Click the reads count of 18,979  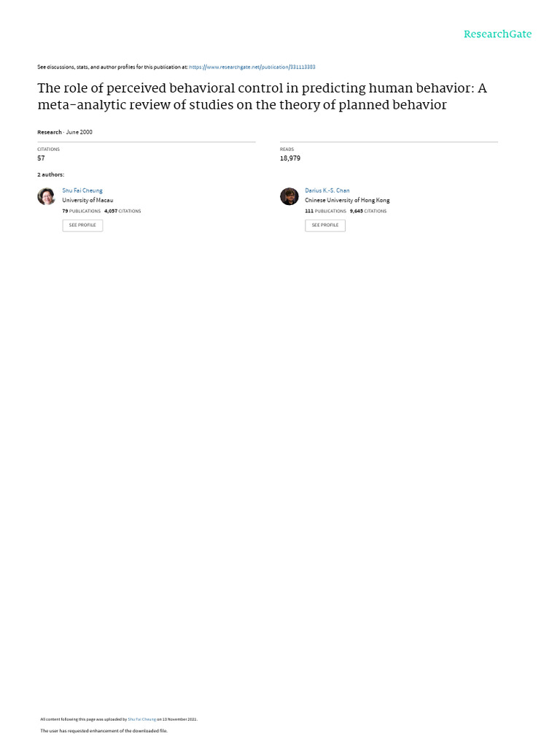[289, 158]
